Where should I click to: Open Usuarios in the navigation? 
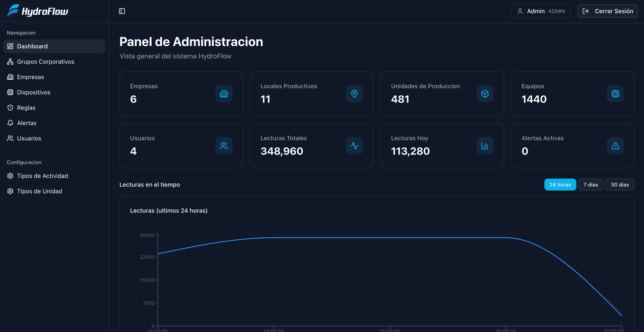pos(54,138)
